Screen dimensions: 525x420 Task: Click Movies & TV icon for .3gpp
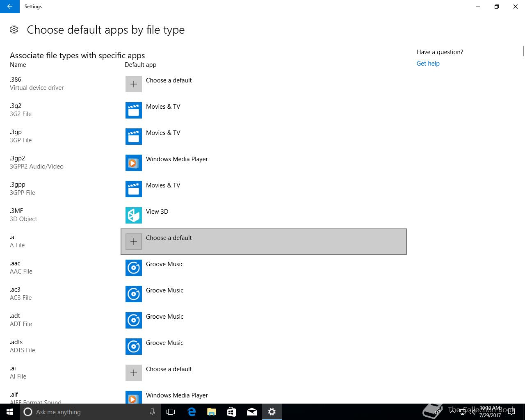[134, 189]
